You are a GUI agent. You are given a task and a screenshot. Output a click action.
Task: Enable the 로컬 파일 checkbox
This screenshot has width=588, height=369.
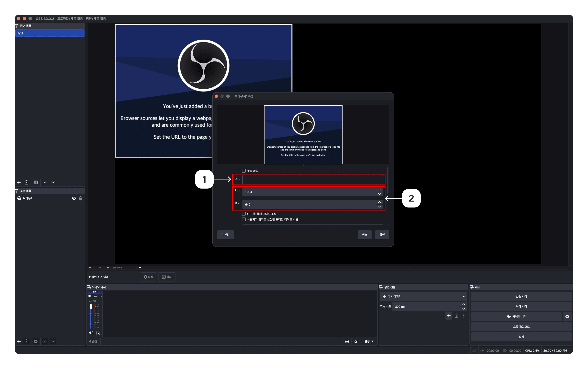[244, 171]
